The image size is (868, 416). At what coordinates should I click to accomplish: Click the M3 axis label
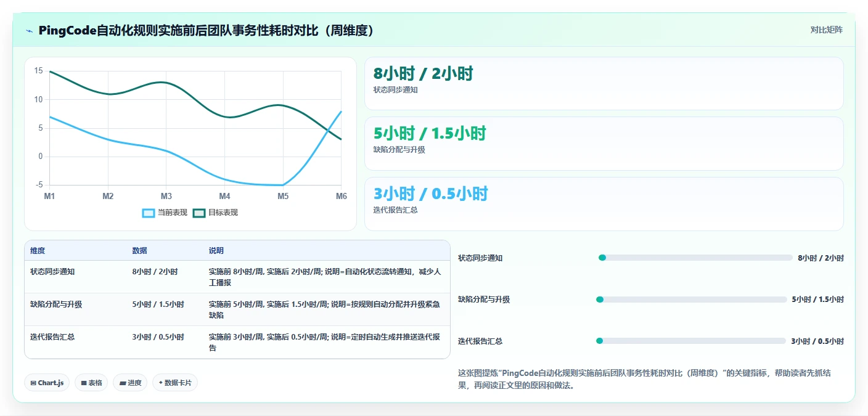point(166,196)
